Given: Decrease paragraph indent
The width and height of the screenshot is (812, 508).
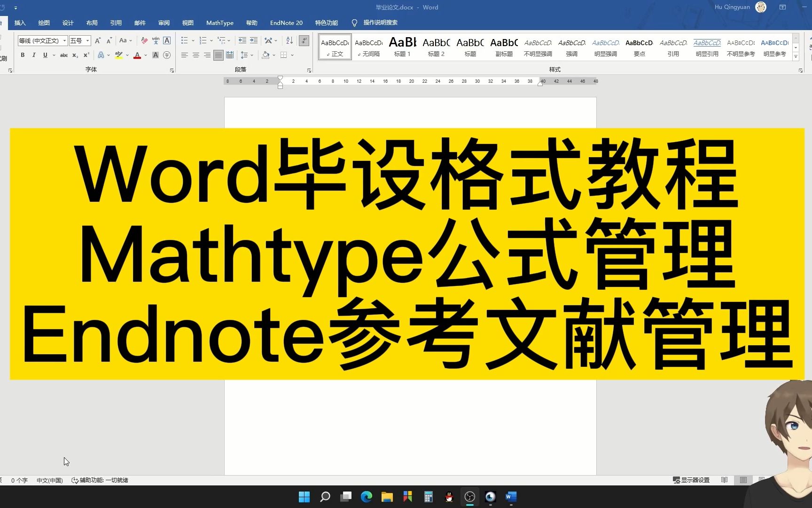Looking at the screenshot, I should pos(242,40).
